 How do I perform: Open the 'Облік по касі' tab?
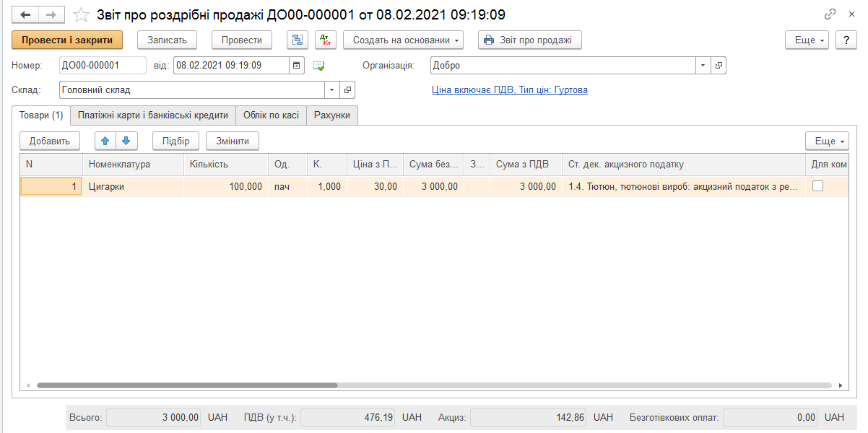pyautogui.click(x=271, y=115)
